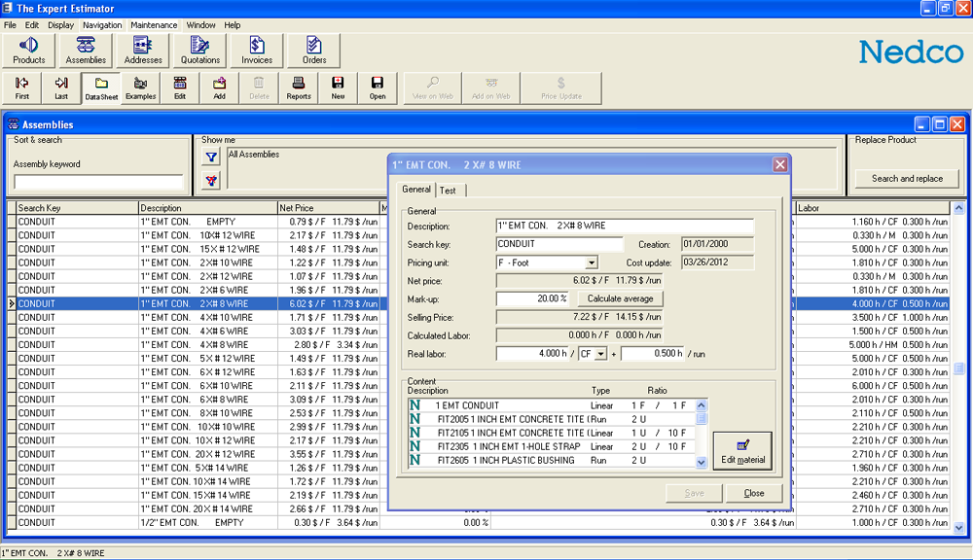Go to Last record
Image resolution: width=973 pixels, height=560 pixels.
click(x=60, y=88)
